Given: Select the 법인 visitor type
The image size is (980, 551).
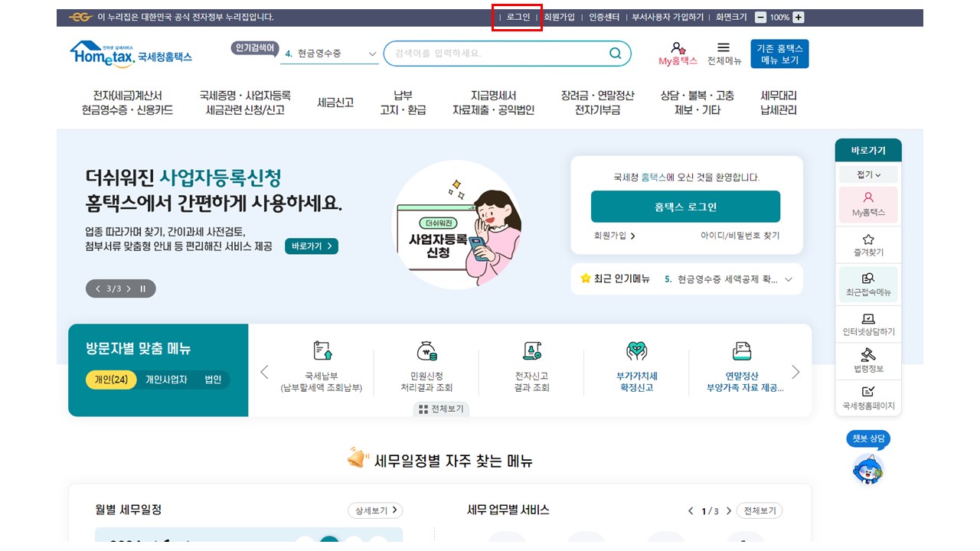Looking at the screenshot, I should tap(213, 380).
